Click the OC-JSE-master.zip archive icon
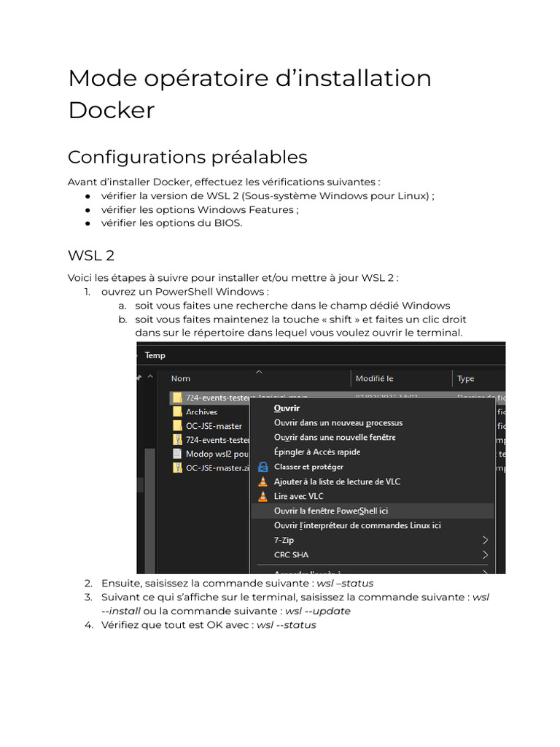The image size is (560, 747). tap(177, 468)
